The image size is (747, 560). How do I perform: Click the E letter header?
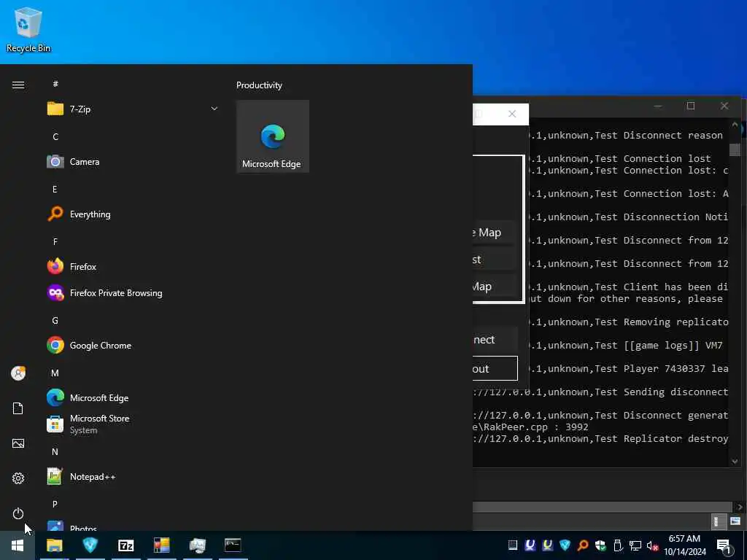(x=55, y=189)
